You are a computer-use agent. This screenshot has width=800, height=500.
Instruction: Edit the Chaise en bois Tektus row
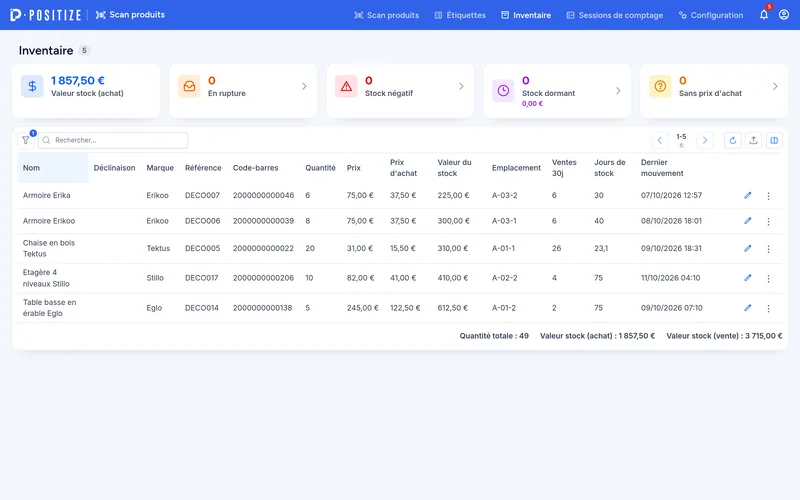[x=747, y=248]
